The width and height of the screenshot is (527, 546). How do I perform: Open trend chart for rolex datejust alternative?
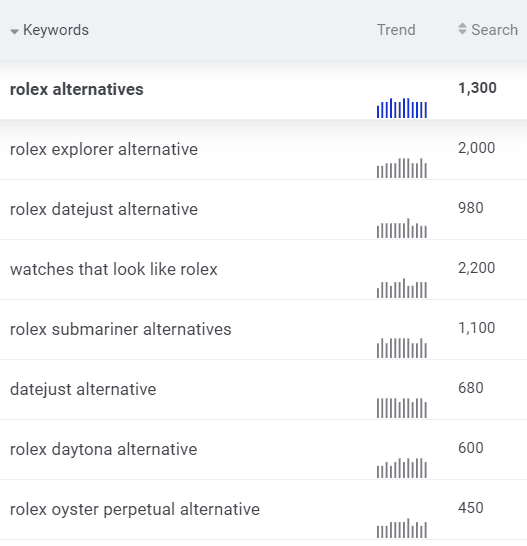[402, 228]
